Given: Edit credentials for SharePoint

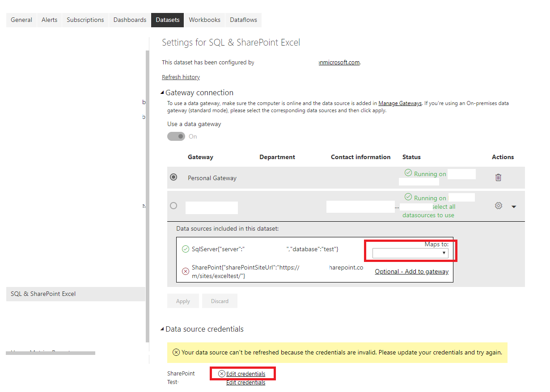Looking at the screenshot, I should point(245,374).
